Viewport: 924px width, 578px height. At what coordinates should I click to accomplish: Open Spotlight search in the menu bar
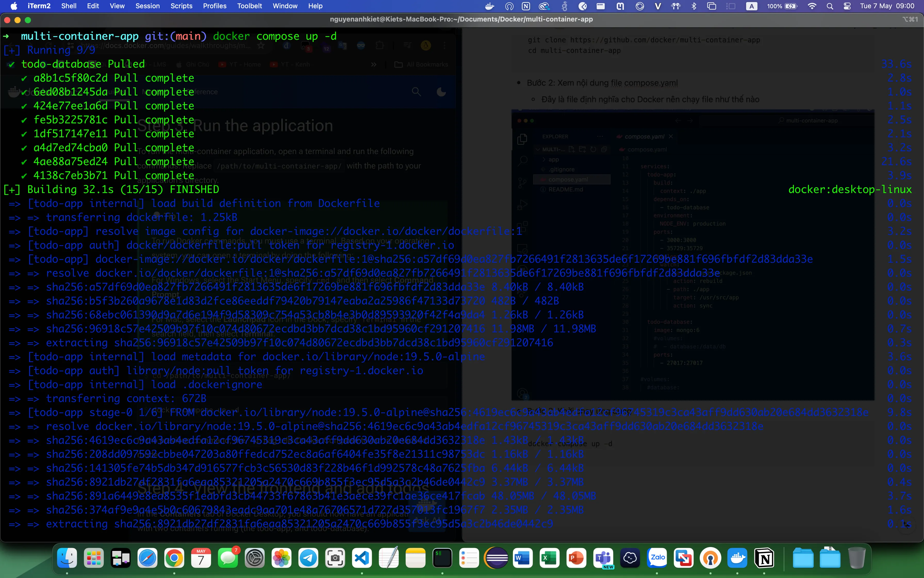pyautogui.click(x=830, y=6)
